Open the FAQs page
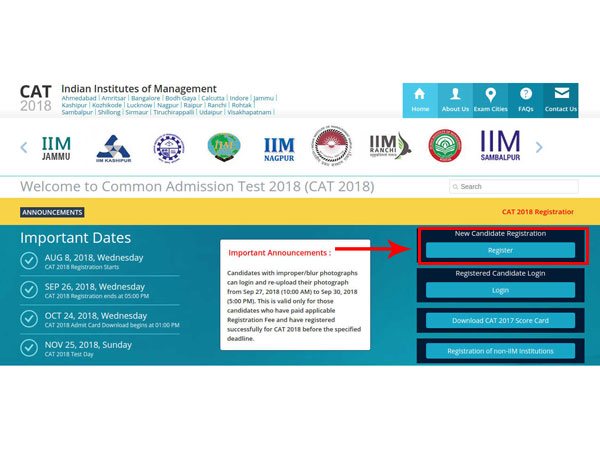This screenshot has width=600, height=450. pos(525,100)
